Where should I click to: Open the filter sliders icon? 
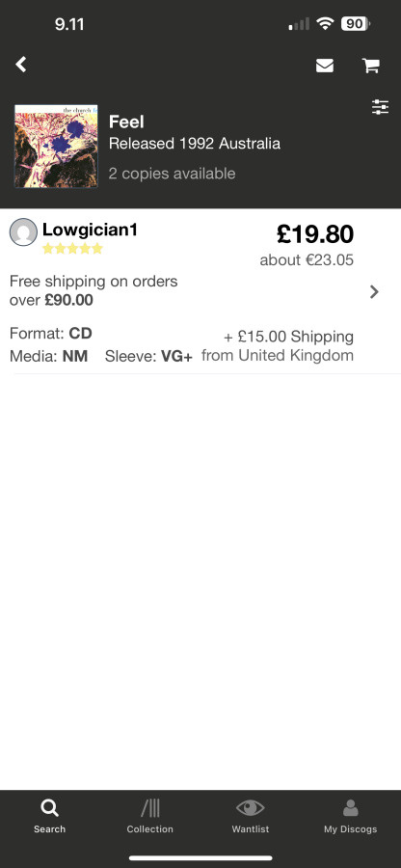click(380, 107)
